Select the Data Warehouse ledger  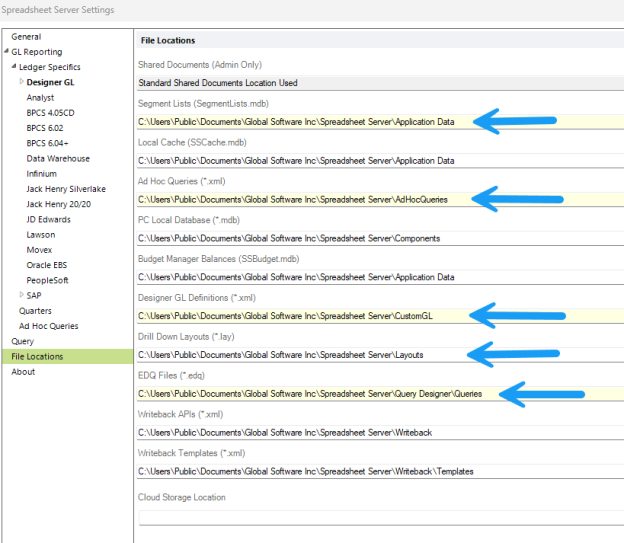click(x=58, y=158)
